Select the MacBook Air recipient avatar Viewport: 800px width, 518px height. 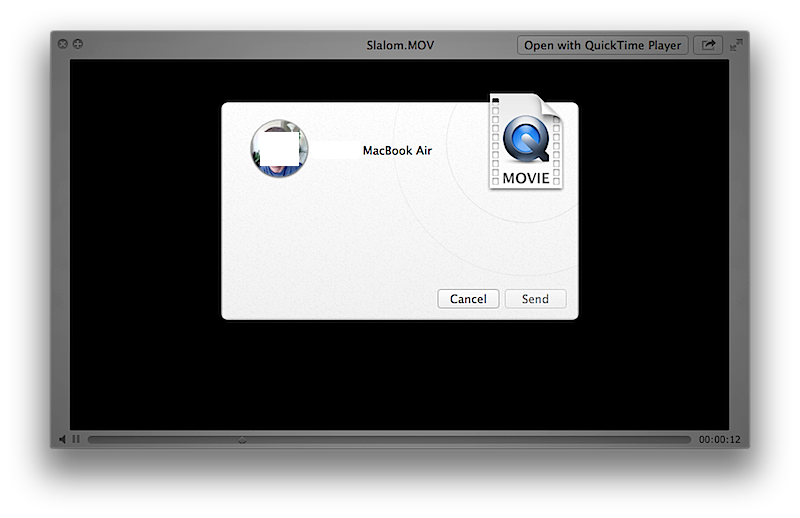tap(279, 149)
